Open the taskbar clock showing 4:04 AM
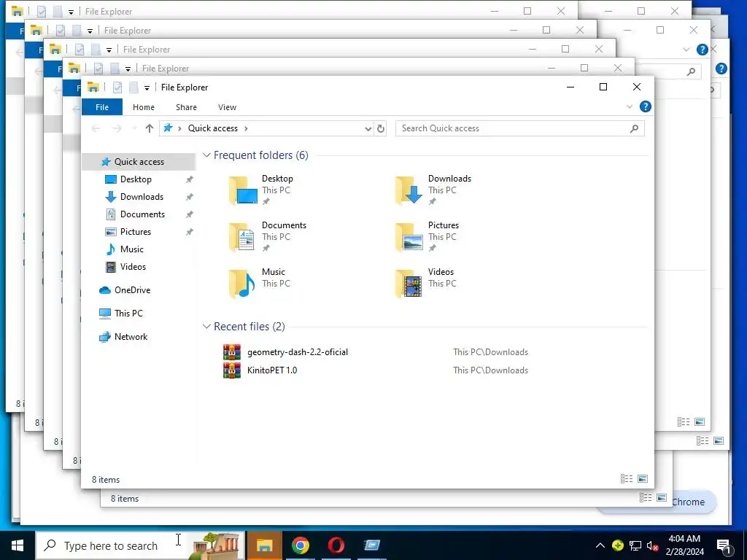747x560 pixels. [x=684, y=545]
